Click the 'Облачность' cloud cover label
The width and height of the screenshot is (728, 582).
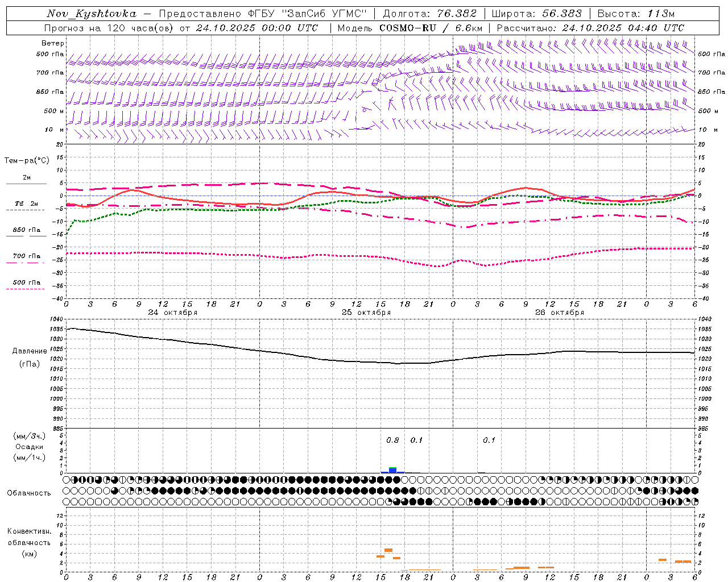(x=29, y=493)
